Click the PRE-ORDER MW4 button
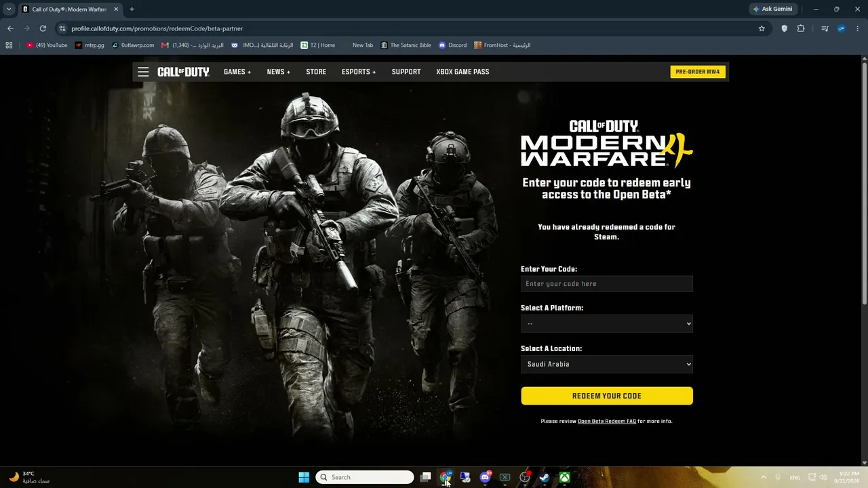The width and height of the screenshot is (868, 488). 698,72
